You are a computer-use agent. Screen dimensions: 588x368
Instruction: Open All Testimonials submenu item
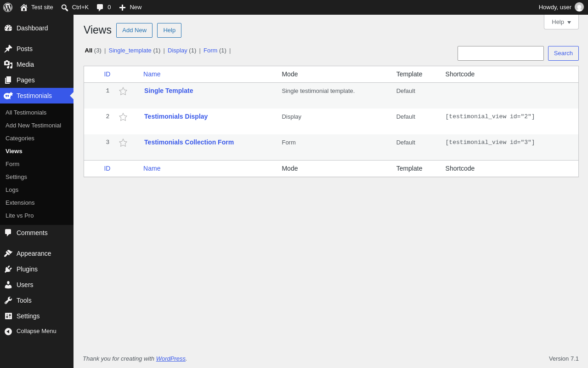(26, 112)
